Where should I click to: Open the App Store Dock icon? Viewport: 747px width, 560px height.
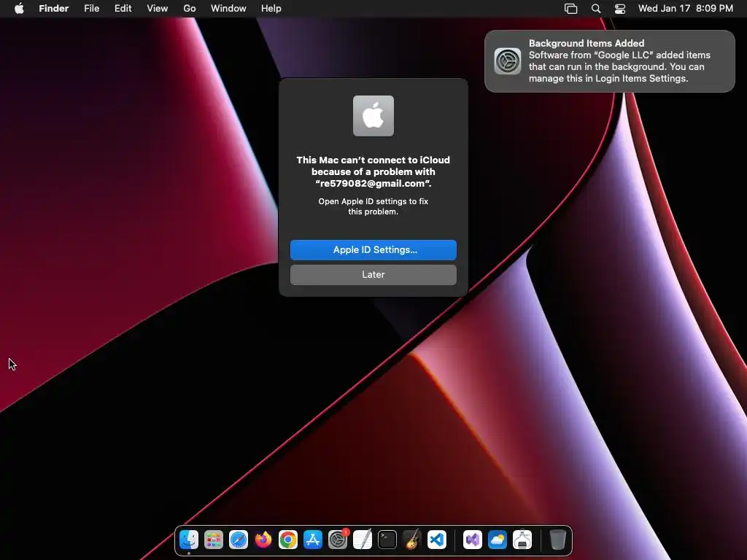(312, 540)
